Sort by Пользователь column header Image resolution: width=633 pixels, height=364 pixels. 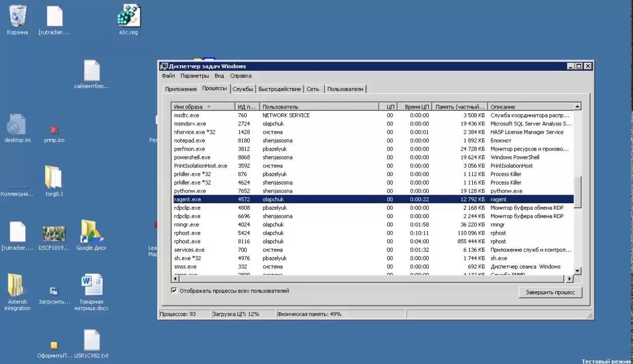[320, 107]
